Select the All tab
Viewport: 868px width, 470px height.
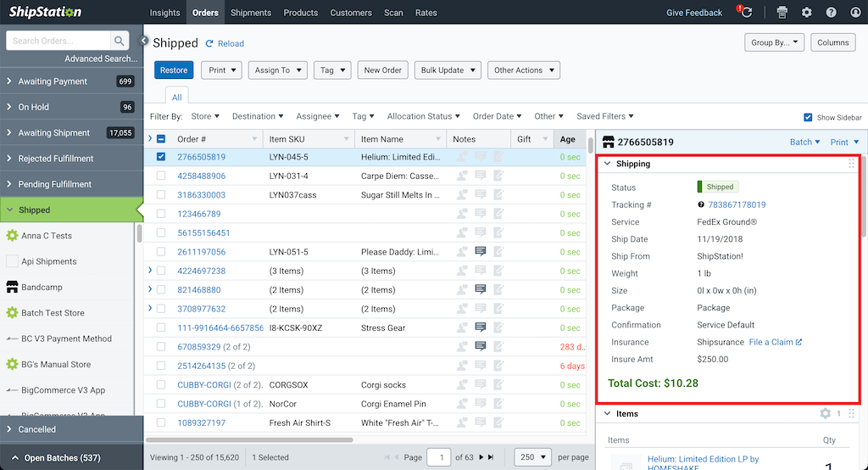pos(176,97)
